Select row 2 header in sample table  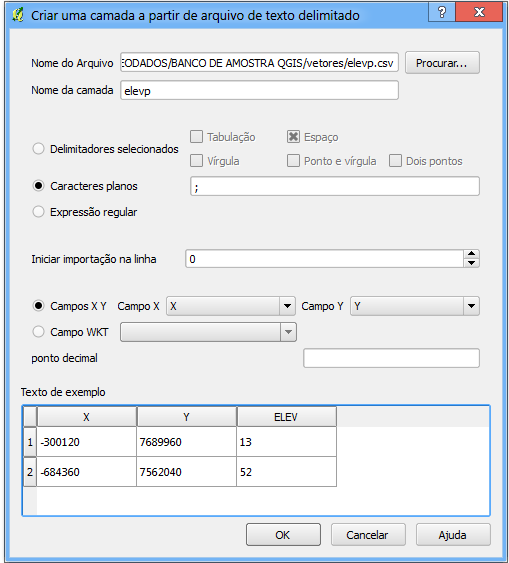pos(30,472)
